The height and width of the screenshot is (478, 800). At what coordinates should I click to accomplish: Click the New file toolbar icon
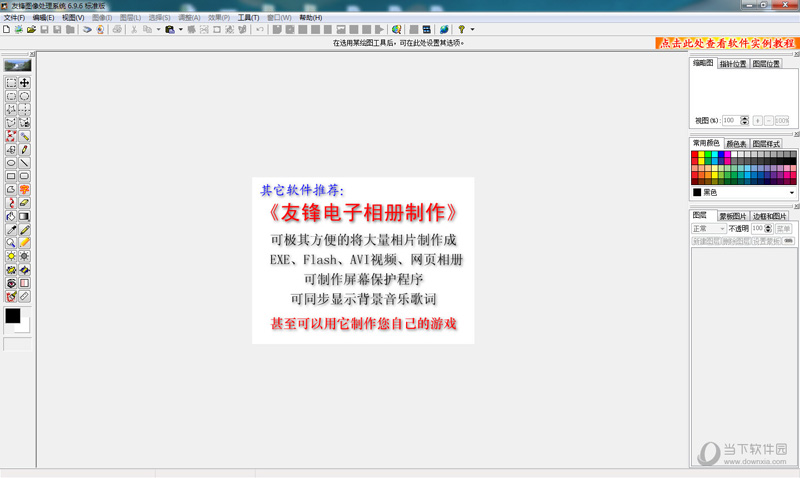point(6,30)
